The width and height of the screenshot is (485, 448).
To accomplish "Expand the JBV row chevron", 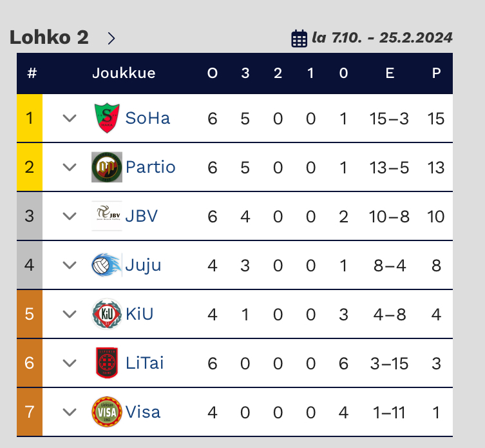I will (x=70, y=216).
